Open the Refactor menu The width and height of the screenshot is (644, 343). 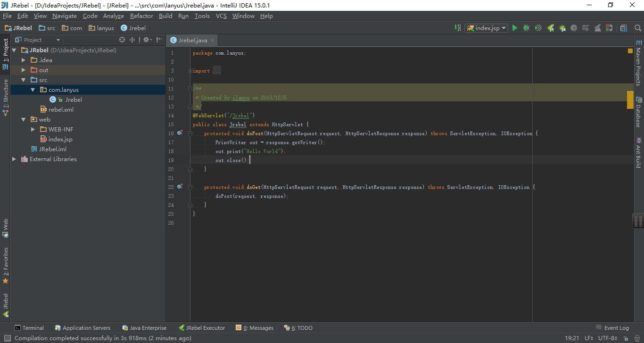point(141,16)
